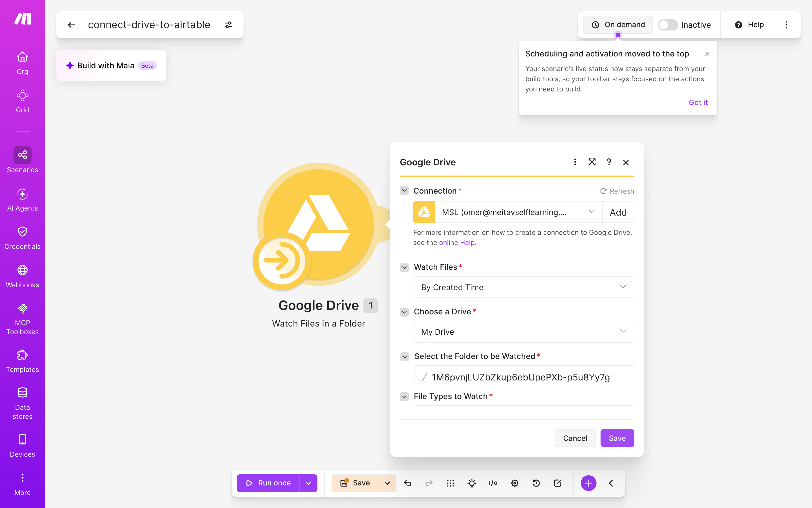Viewport: 812px width, 508px height.
Task: Open the Run once options arrow
Action: tap(308, 483)
